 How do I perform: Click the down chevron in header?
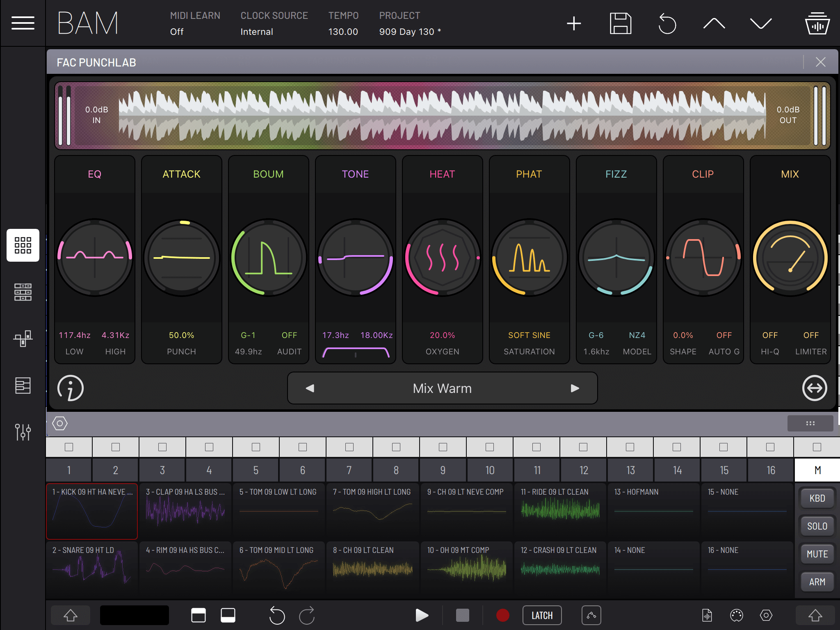(x=761, y=23)
